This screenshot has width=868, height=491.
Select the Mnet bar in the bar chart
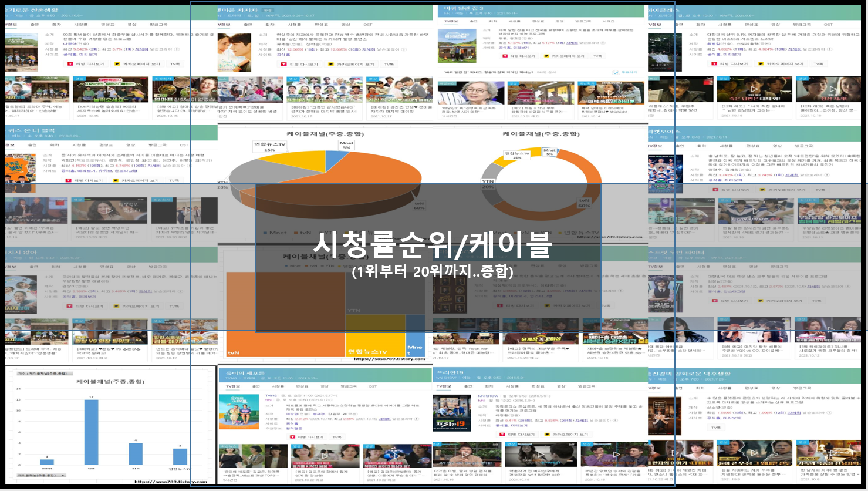click(x=47, y=462)
